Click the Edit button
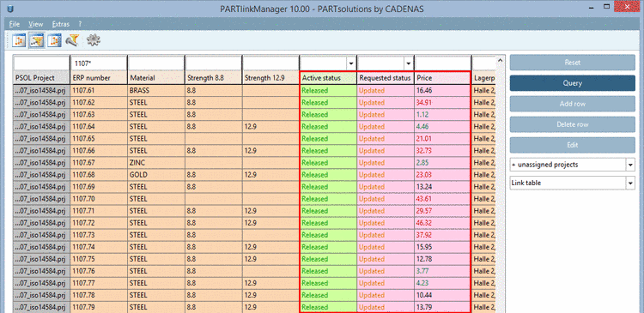 (573, 145)
